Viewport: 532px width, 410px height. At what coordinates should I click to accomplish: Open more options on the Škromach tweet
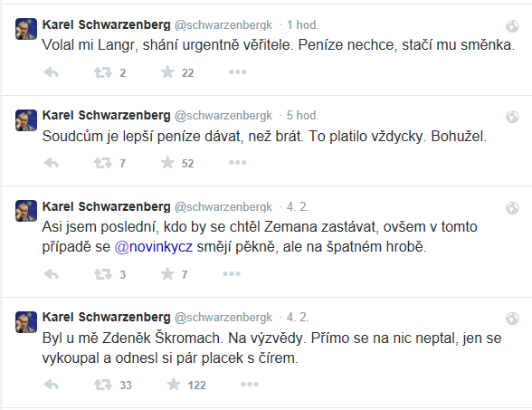click(x=250, y=384)
